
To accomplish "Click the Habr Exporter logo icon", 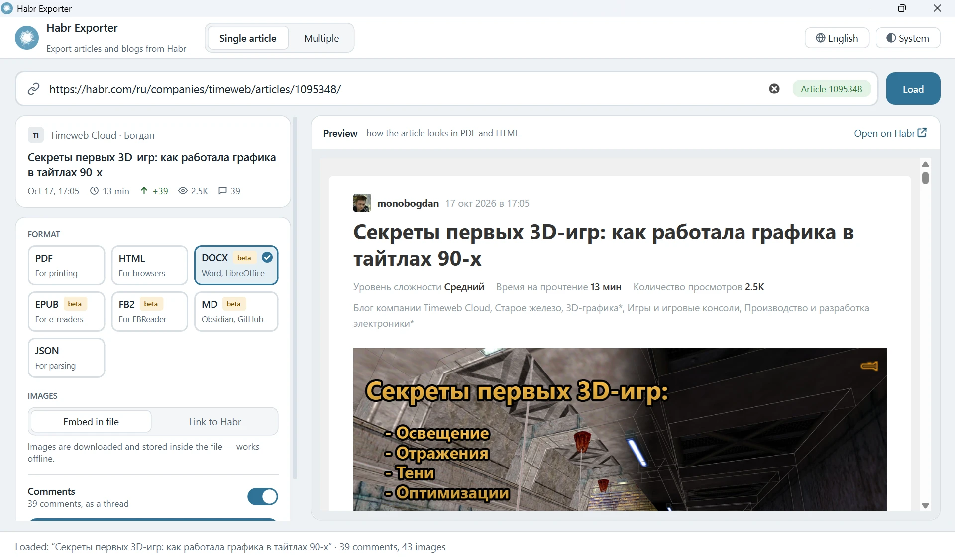I will [x=27, y=38].
